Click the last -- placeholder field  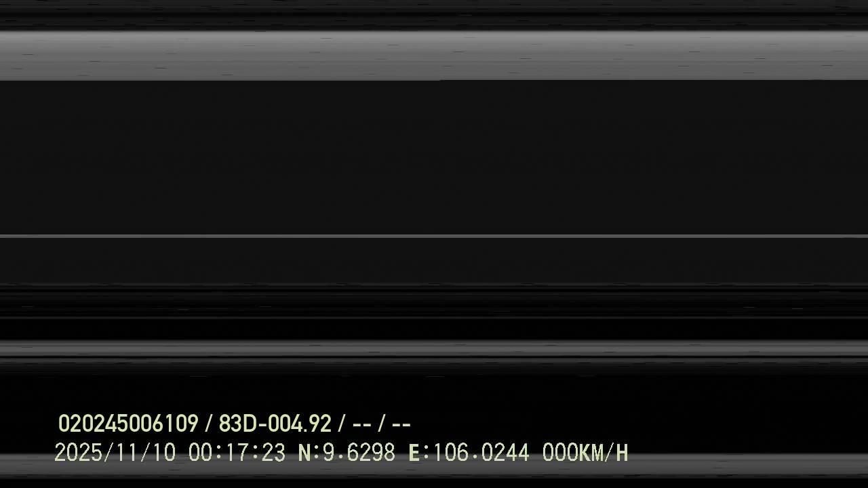pyautogui.click(x=401, y=425)
